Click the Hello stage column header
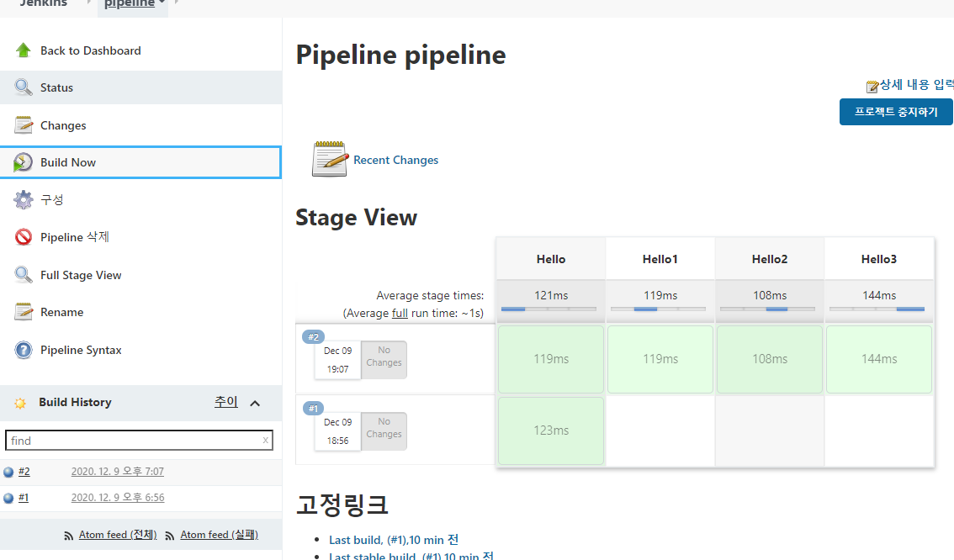954x560 pixels. point(551,259)
